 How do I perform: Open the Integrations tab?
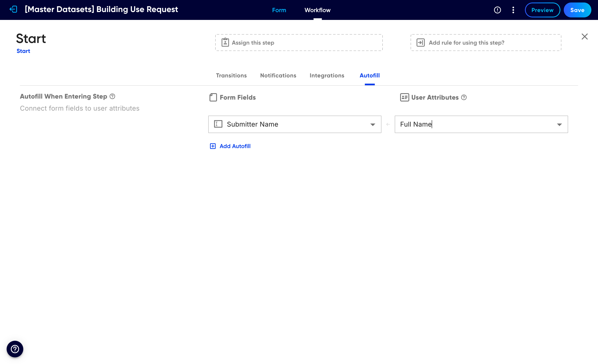[x=327, y=75]
